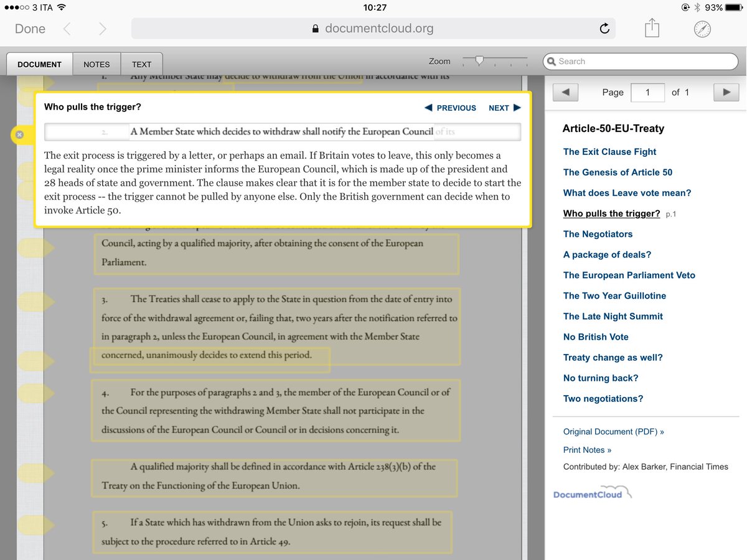Open "The Negotiators" note

(x=598, y=234)
